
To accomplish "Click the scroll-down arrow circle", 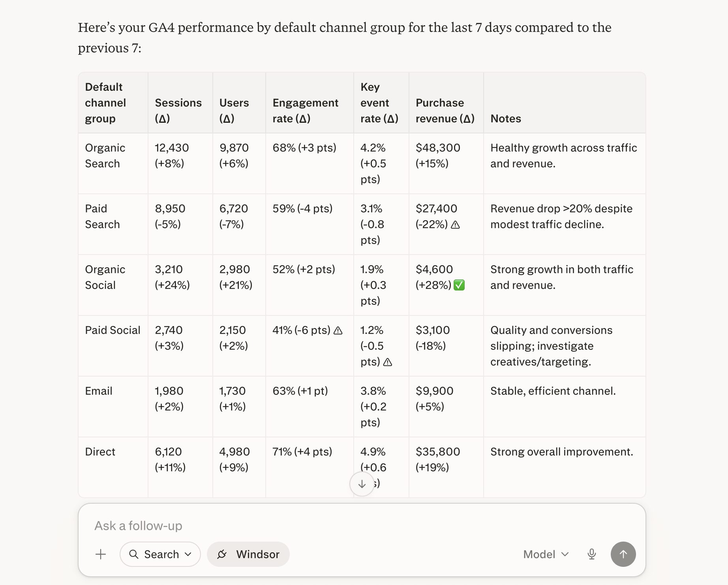I will [362, 484].
